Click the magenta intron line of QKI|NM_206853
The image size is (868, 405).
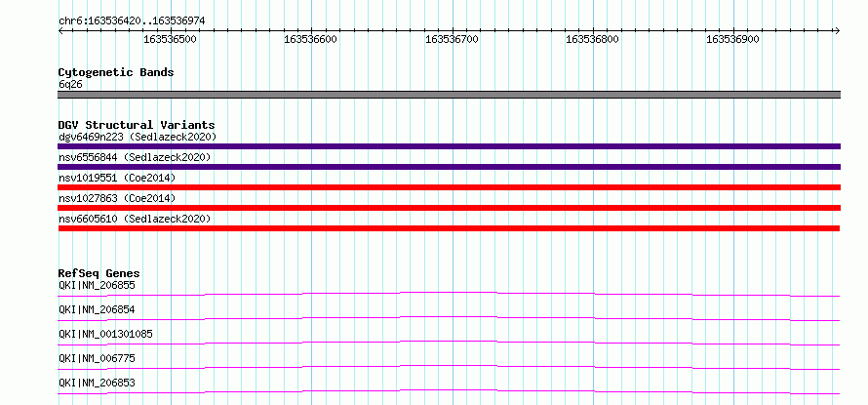point(449,390)
